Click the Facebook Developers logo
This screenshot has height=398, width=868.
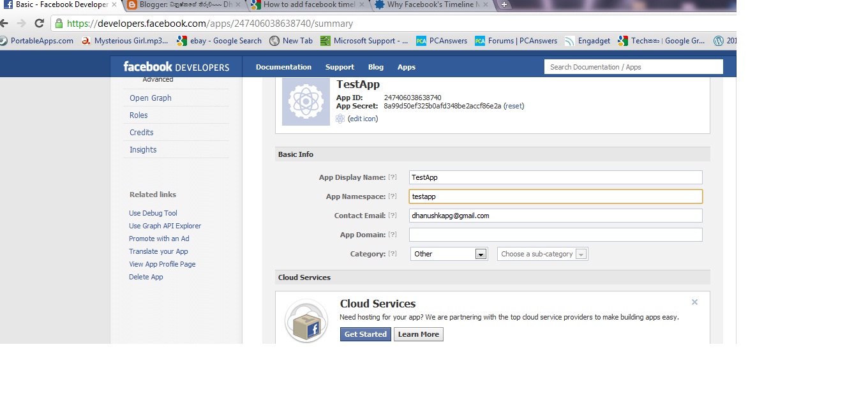pos(176,67)
